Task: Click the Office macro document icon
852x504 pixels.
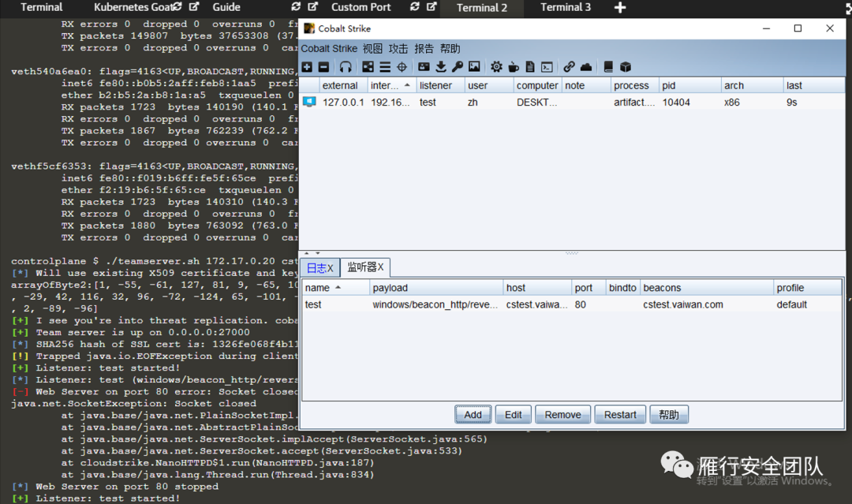Action: point(530,67)
